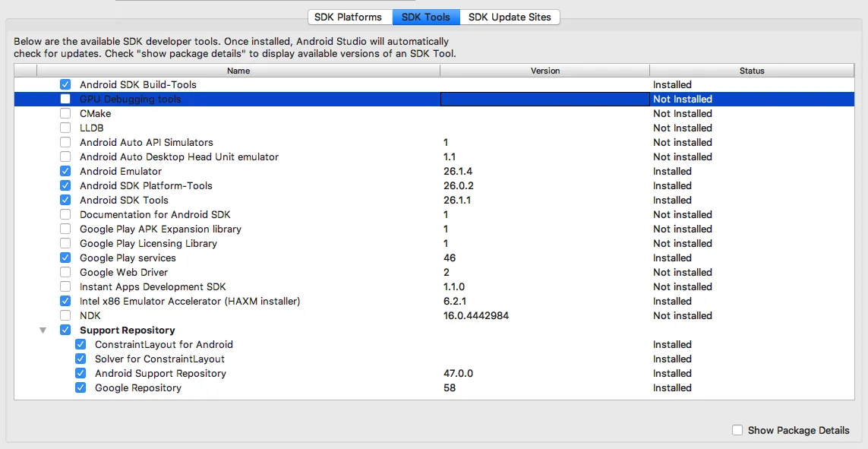
Task: Select Solver for ConstraintLayout label
Action: point(160,359)
